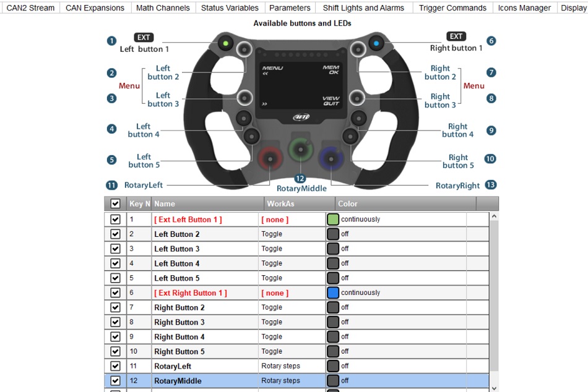Click the green middle rotary knob
The width and height of the screenshot is (588, 392).
(x=300, y=150)
